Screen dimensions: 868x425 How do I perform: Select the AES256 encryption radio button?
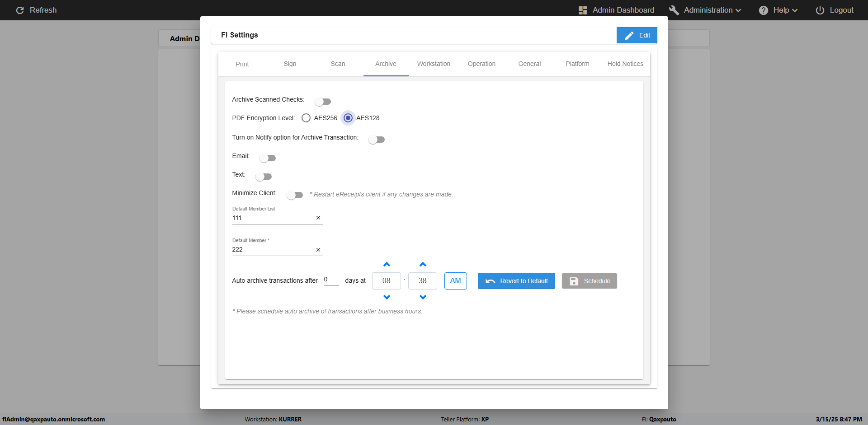click(x=306, y=118)
